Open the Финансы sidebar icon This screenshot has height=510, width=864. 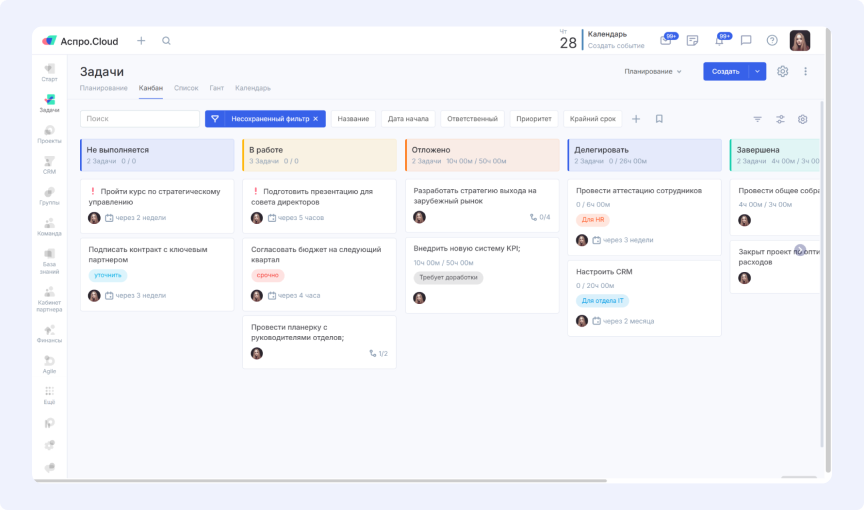(x=49, y=332)
